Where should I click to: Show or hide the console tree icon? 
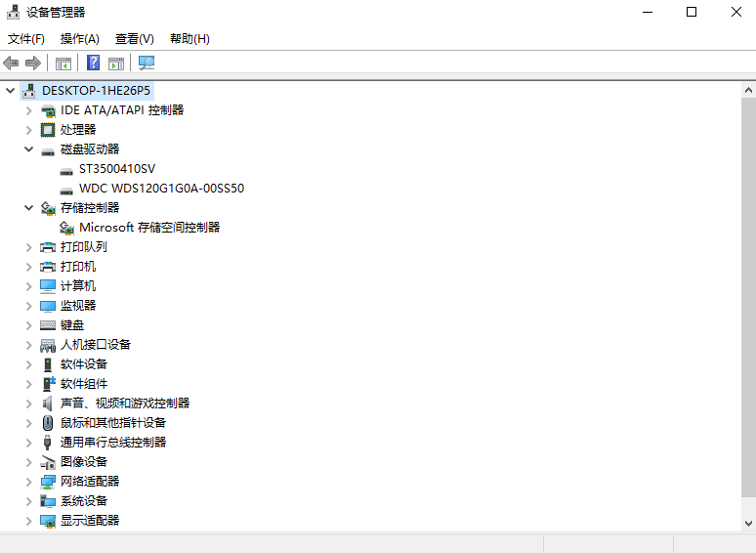tap(63, 64)
